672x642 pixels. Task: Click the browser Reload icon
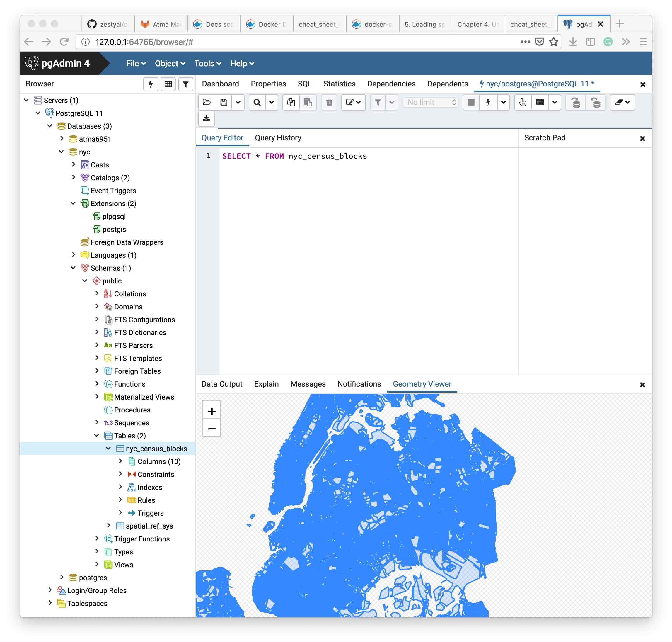pos(64,42)
